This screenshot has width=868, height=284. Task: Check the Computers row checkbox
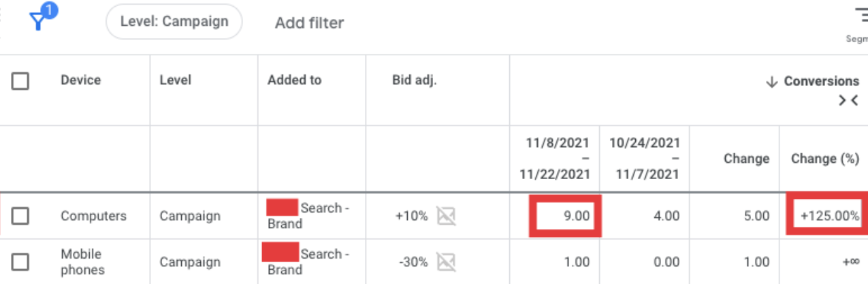[20, 217]
